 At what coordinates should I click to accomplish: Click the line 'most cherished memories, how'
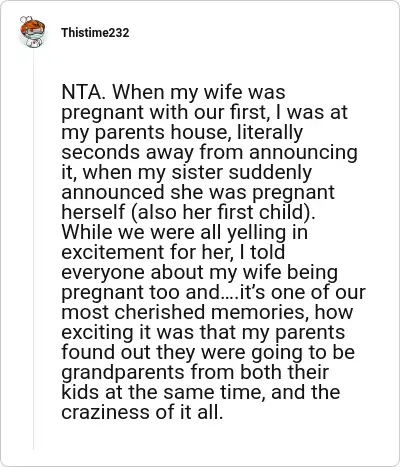point(207,312)
